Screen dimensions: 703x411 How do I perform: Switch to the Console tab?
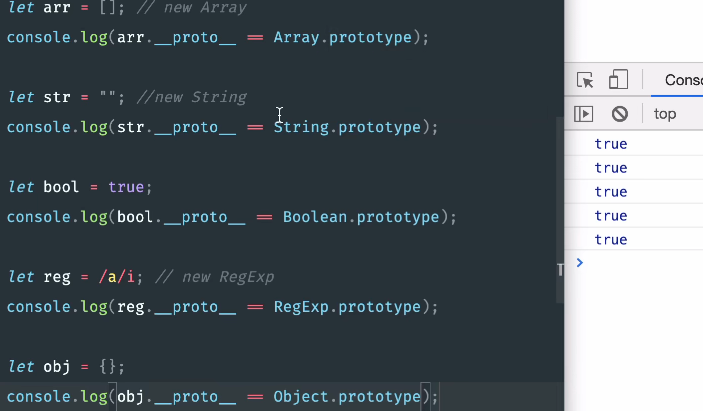683,80
